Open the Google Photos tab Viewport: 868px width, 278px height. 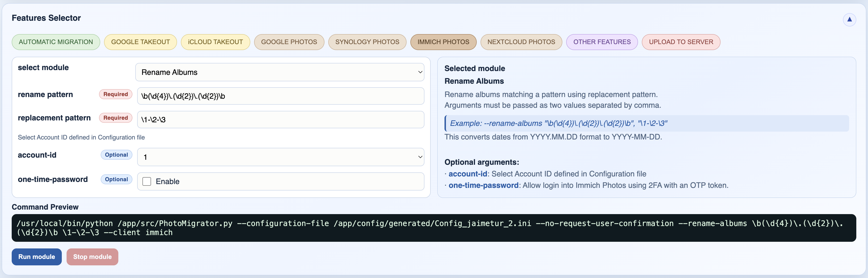point(289,42)
